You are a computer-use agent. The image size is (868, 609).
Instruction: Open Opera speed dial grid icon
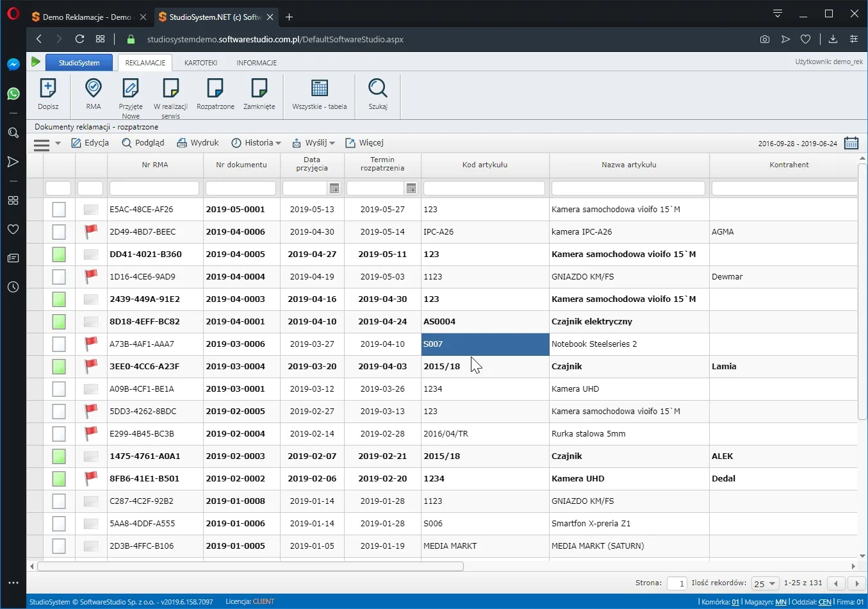point(100,39)
